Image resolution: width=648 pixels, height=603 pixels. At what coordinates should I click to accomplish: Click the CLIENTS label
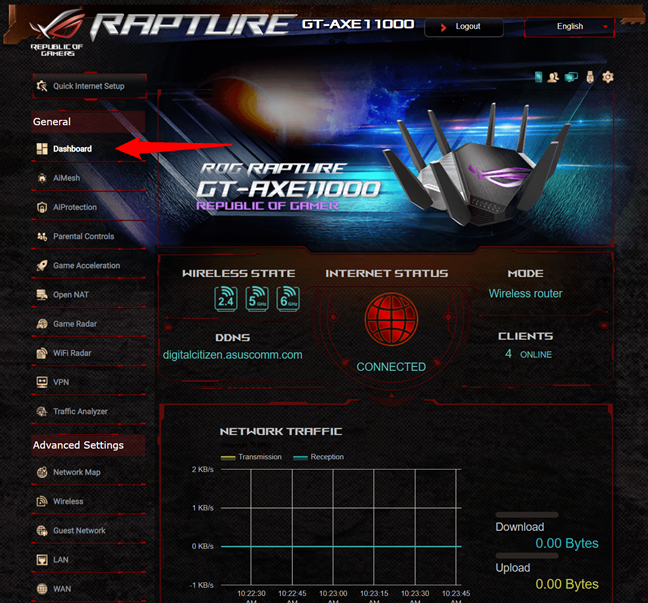pyautogui.click(x=525, y=336)
